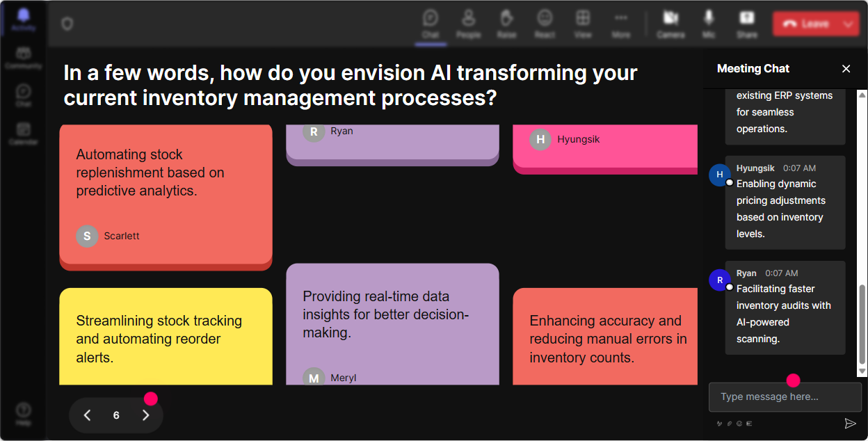Screen dimensions: 868x441
Task: Leave the meeting
Action: tap(807, 24)
